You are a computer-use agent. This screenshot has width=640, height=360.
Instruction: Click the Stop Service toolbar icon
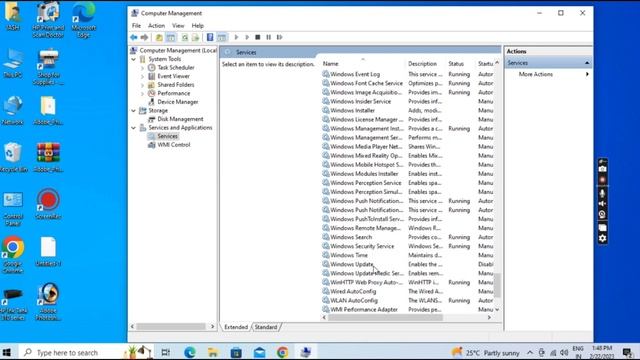[258, 37]
